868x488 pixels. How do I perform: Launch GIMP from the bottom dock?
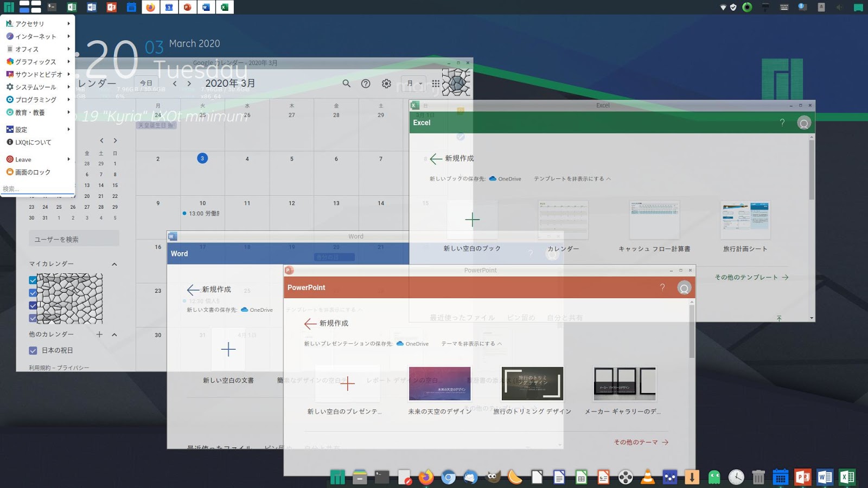[x=493, y=477]
